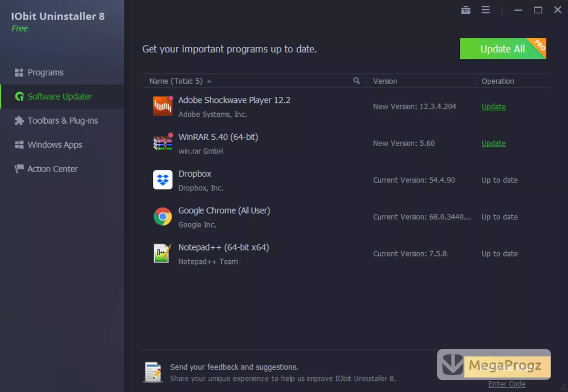Screen dimensions: 568x392
Task: Minimize the IObit Uninstaller window
Action: (518, 10)
